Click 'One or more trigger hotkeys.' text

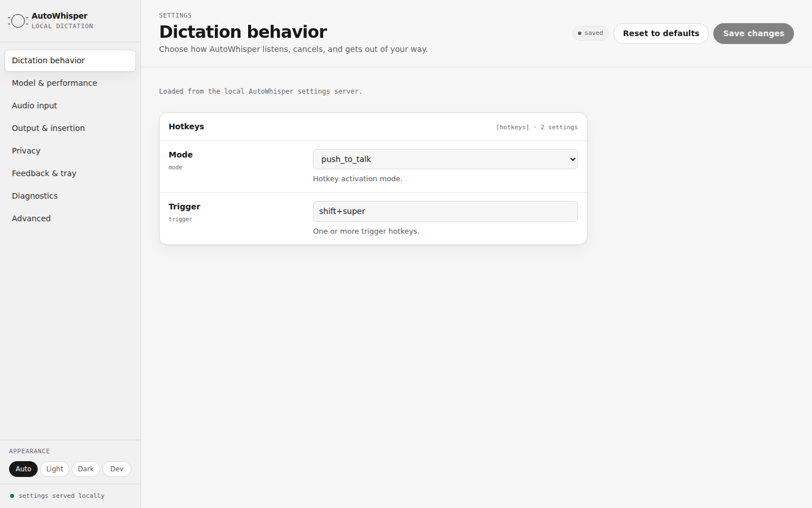pyautogui.click(x=366, y=231)
